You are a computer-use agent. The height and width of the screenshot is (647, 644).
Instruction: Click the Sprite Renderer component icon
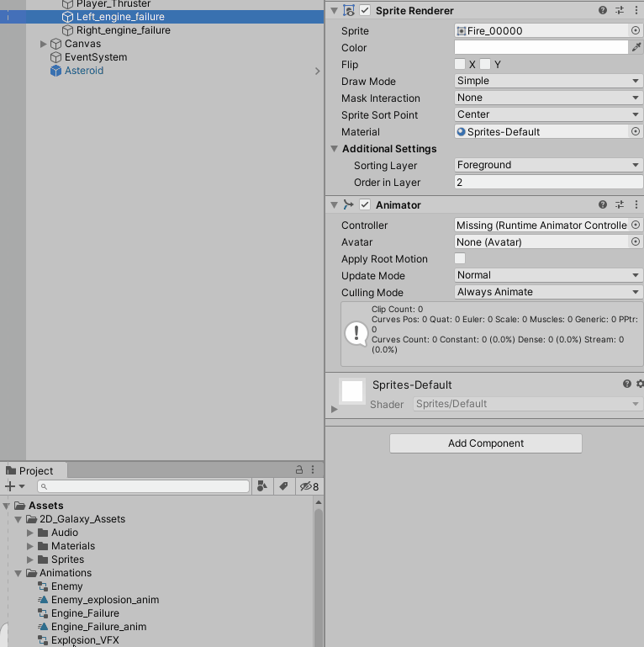point(349,10)
